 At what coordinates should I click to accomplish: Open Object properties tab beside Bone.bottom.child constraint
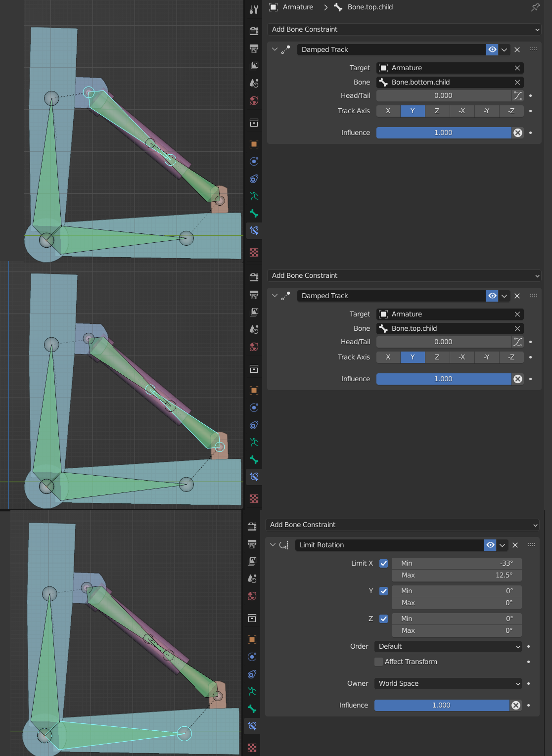coord(254,144)
